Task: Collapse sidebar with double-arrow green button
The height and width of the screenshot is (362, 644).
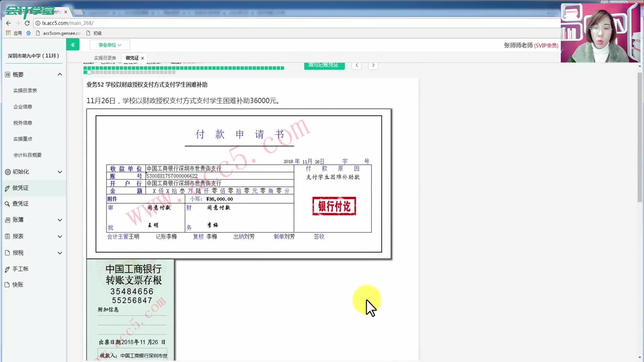Action: pos(73,45)
